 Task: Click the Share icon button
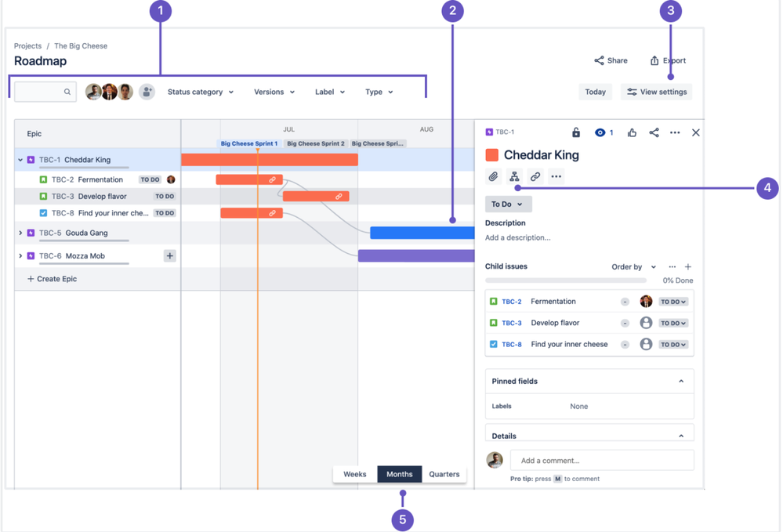[x=611, y=60]
